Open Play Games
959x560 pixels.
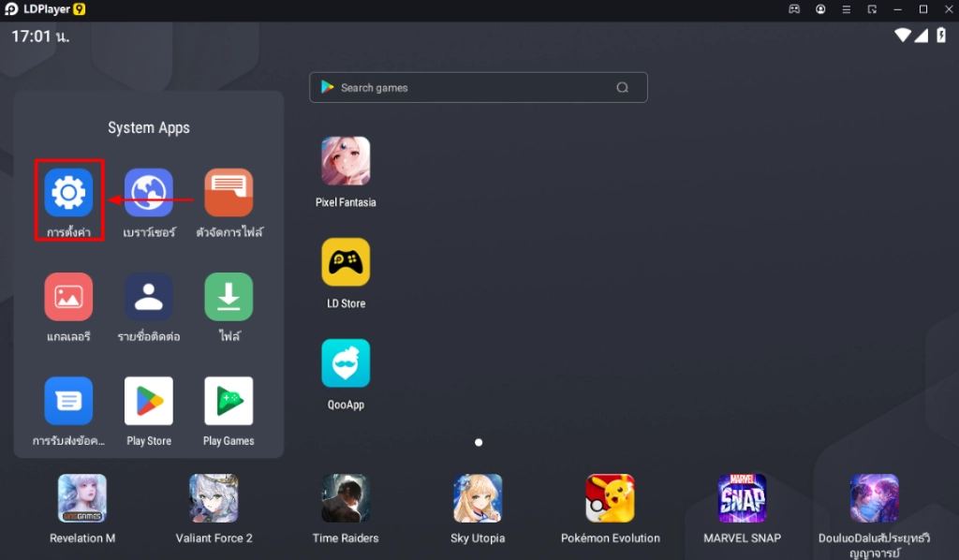tap(228, 401)
